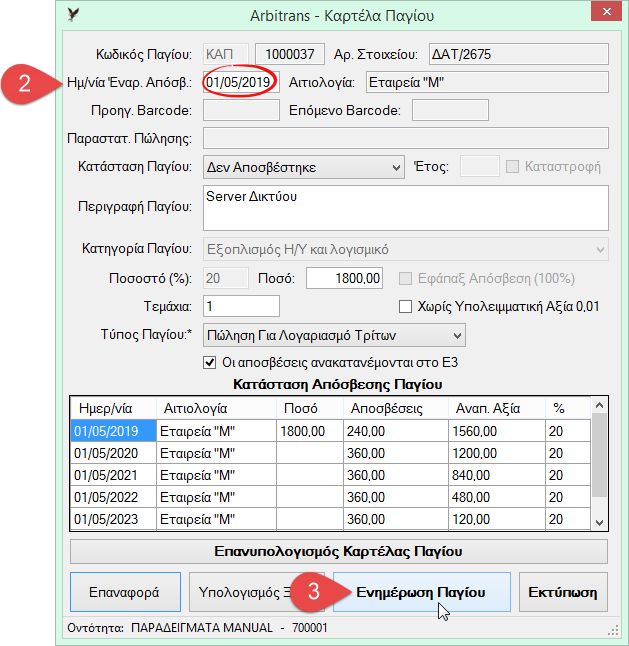The image size is (629, 646).
Task: Click the 840,00 remaining value cell
Action: pyautogui.click(x=497, y=475)
